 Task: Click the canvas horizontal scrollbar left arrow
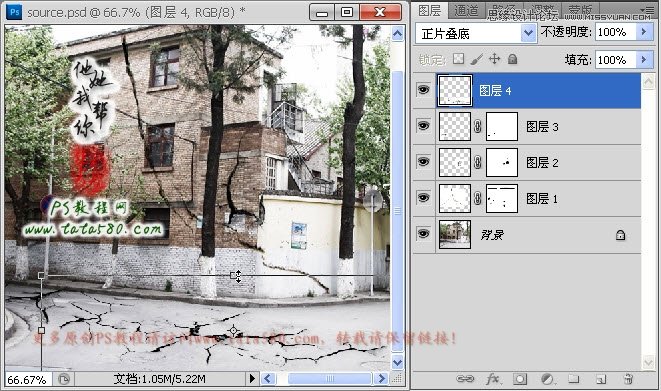coord(269,378)
